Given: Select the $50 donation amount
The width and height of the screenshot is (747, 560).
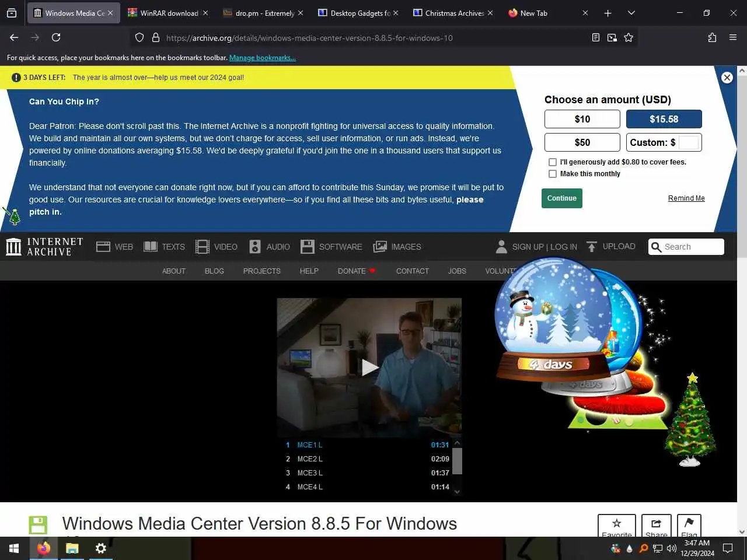Looking at the screenshot, I should point(582,142).
